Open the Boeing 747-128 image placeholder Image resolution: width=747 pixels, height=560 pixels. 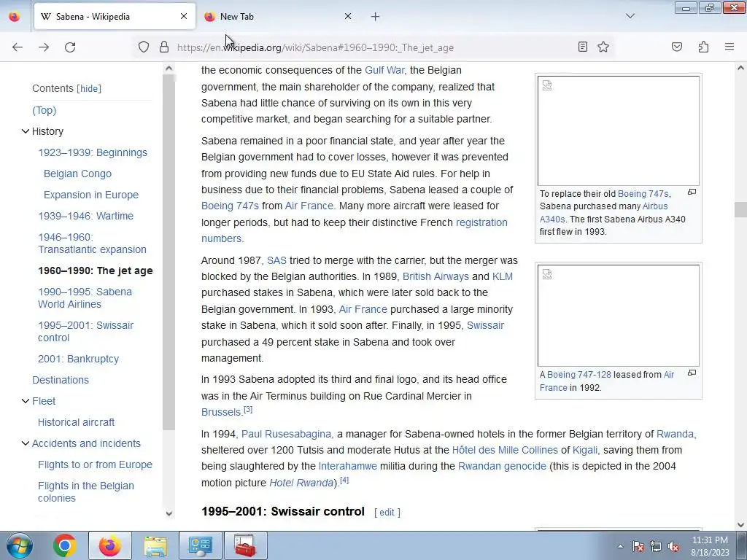pyautogui.click(x=619, y=316)
